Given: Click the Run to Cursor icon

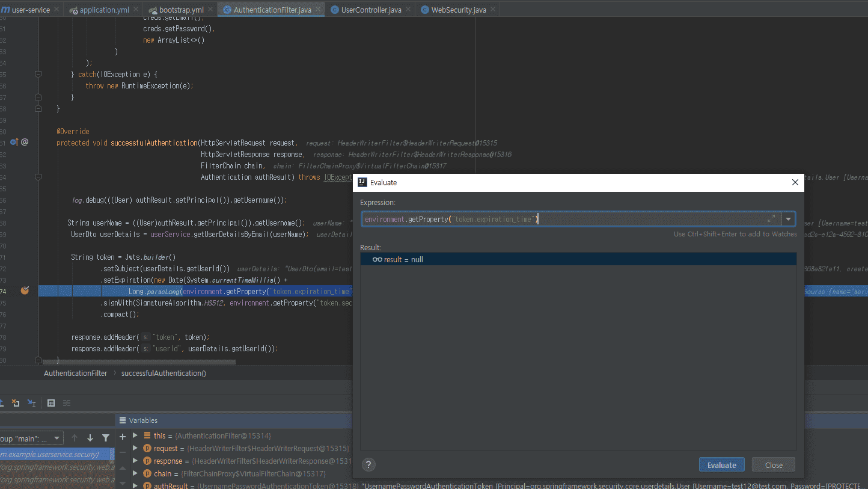Looking at the screenshot, I should tap(32, 403).
